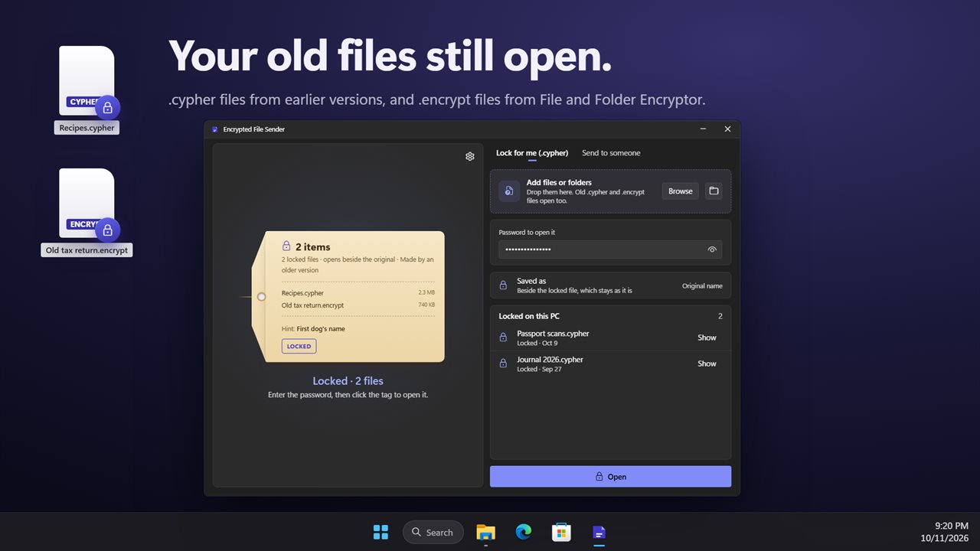This screenshot has width=980, height=551.
Task: Click the add-file icon in the drop zone
Action: pos(509,191)
